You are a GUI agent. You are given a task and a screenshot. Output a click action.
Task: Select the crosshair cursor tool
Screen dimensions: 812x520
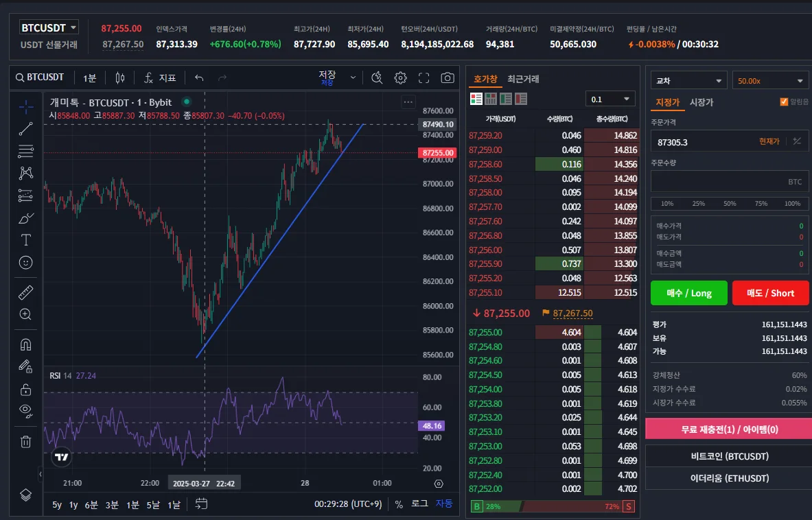tap(25, 106)
